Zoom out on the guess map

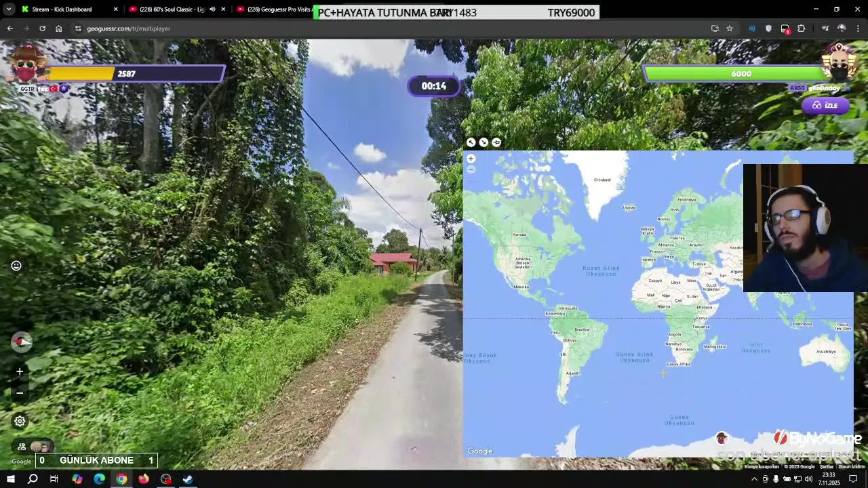tap(471, 169)
